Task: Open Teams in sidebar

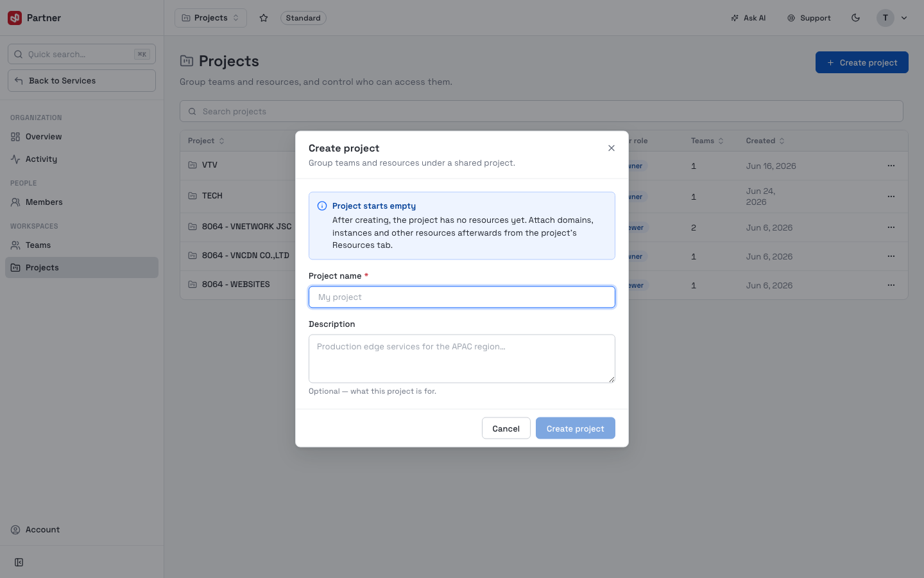Action: click(81, 245)
